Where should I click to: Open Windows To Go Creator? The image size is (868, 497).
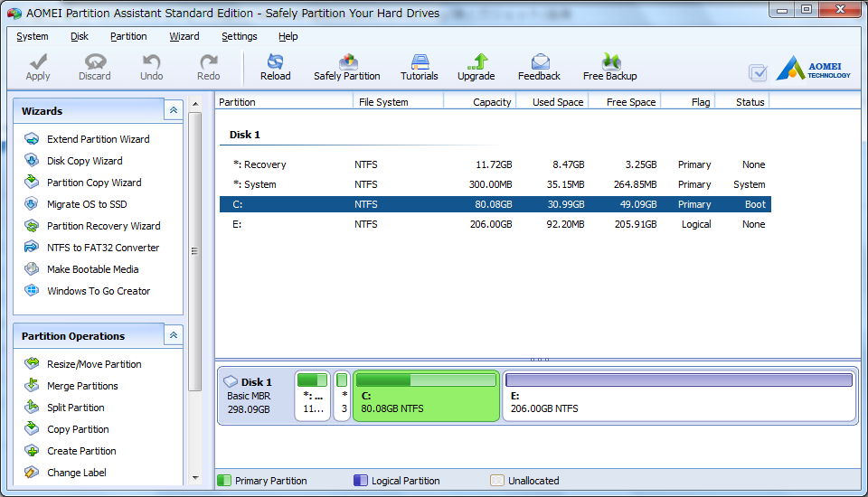pyautogui.click(x=98, y=291)
